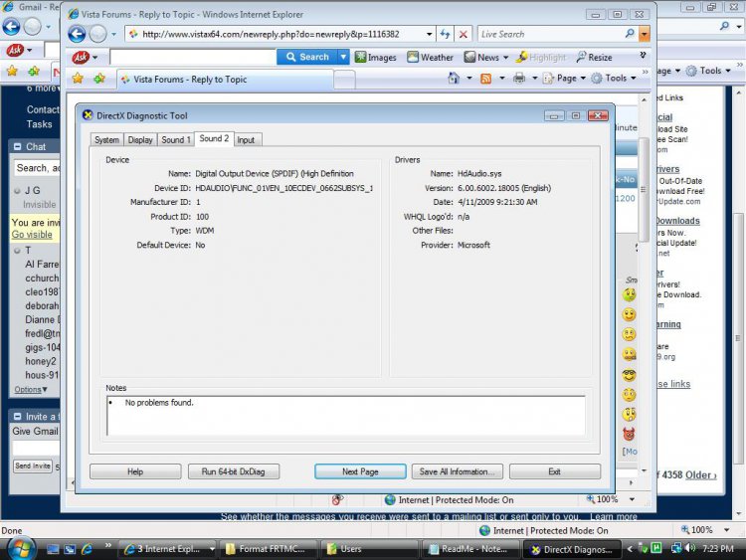Click DirectX Diagnostic Tool title icon
This screenshot has height=560, width=746.
88,115
